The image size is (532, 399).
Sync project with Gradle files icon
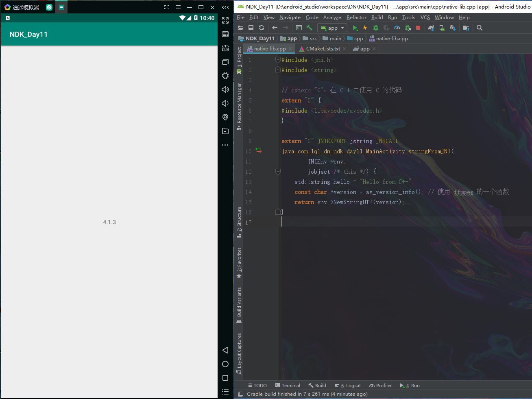pyautogui.click(x=431, y=28)
